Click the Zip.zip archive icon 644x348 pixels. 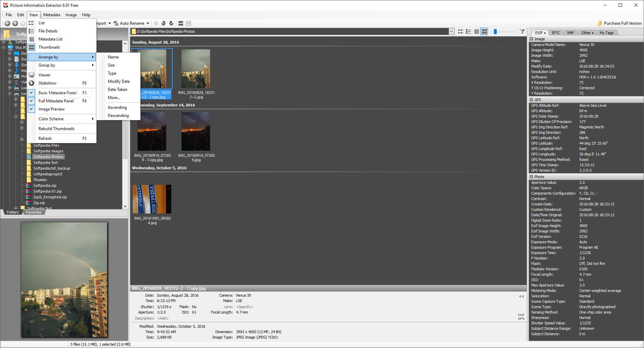pos(29,203)
